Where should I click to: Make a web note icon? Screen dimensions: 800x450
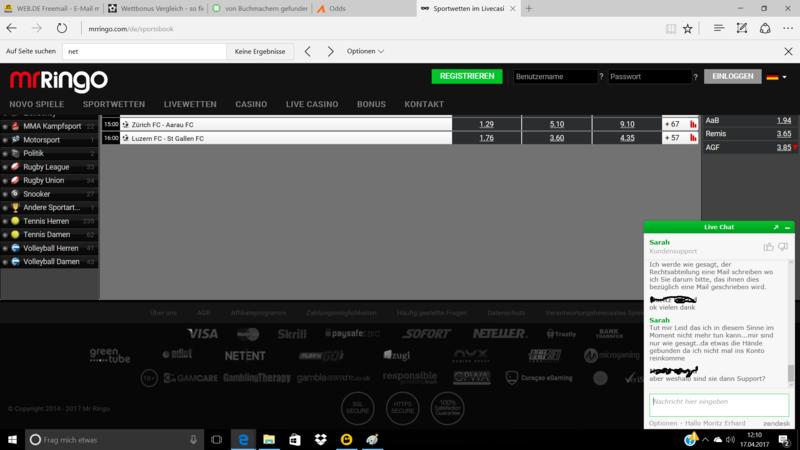point(742,29)
